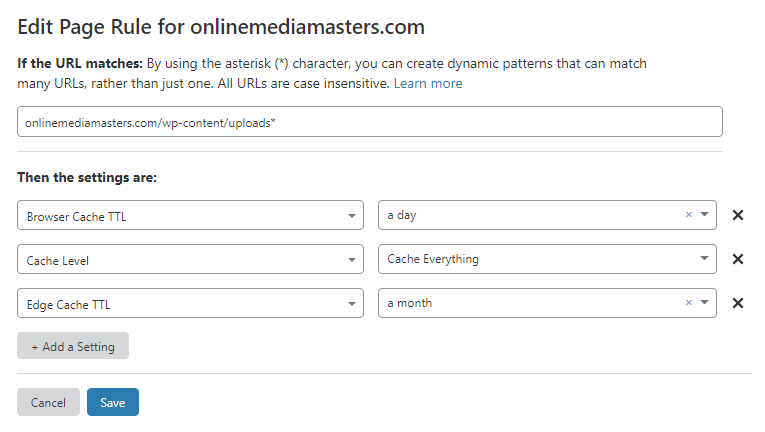Cancel editing the page rule

coord(48,402)
